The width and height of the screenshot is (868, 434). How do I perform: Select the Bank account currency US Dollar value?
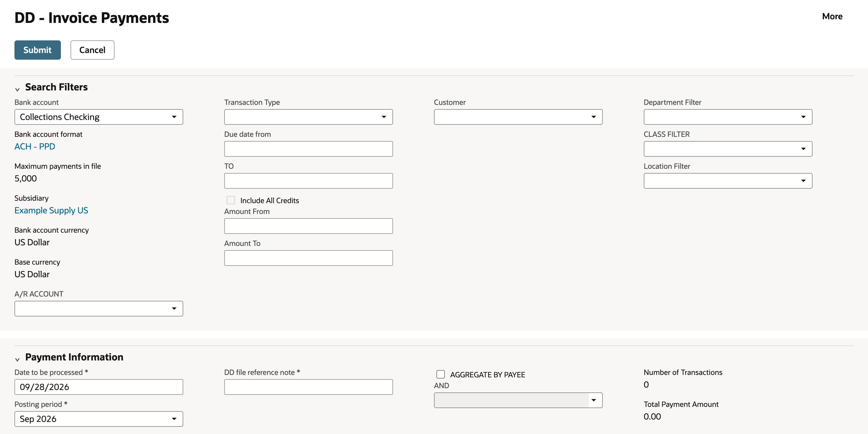click(32, 243)
